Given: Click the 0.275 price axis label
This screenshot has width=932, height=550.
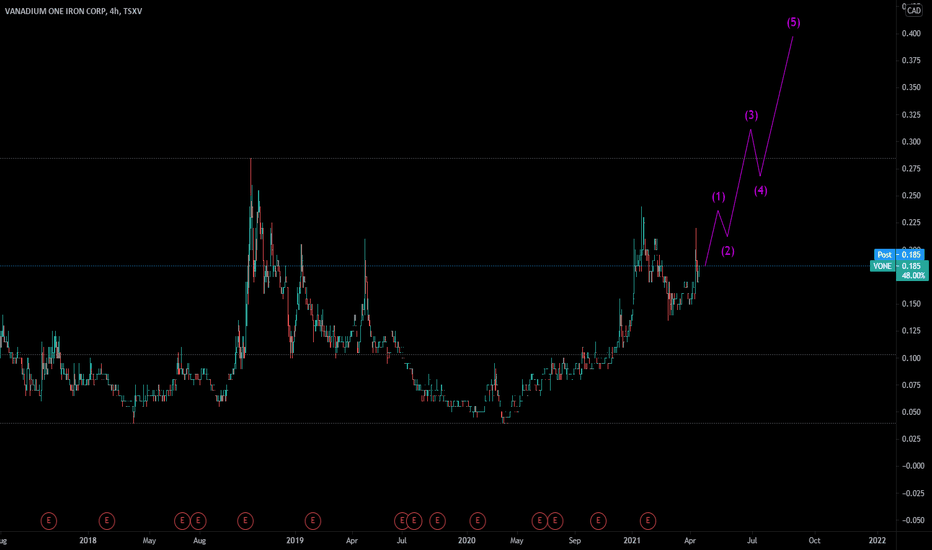Looking at the screenshot, I should point(911,168).
